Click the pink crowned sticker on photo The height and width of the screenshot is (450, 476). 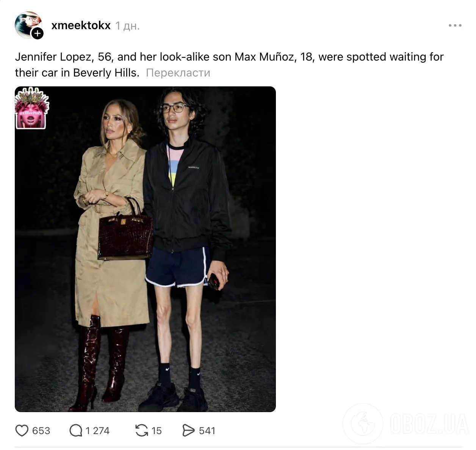[31, 108]
